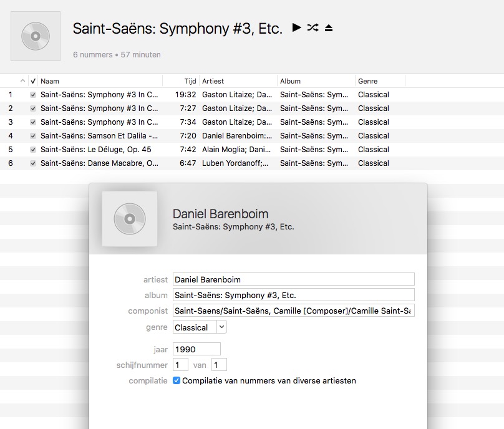Screen dimensions: 504x429
Task: Click the checkmark column header icon
Action: point(33,81)
